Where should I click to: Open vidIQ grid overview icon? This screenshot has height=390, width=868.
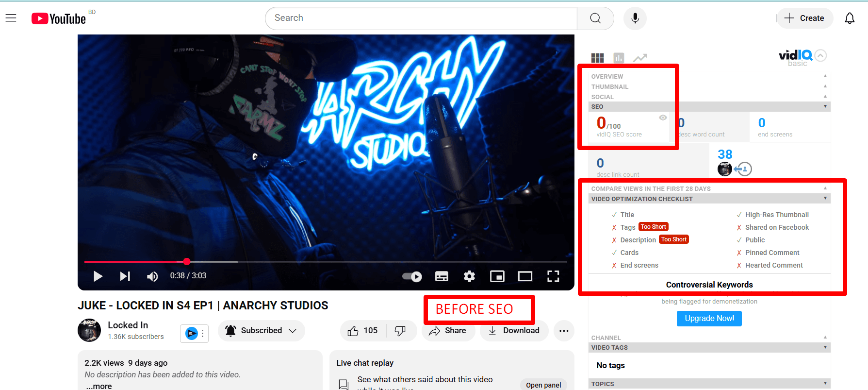point(597,58)
